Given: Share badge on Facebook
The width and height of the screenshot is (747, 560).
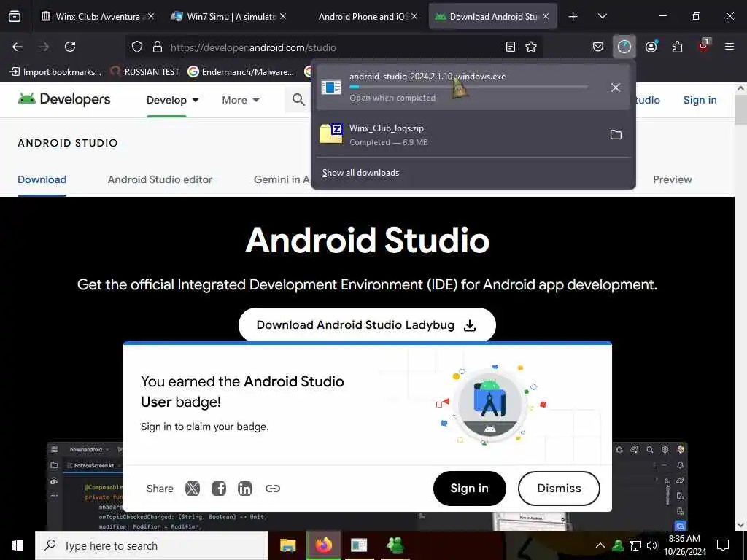Looking at the screenshot, I should 219,488.
